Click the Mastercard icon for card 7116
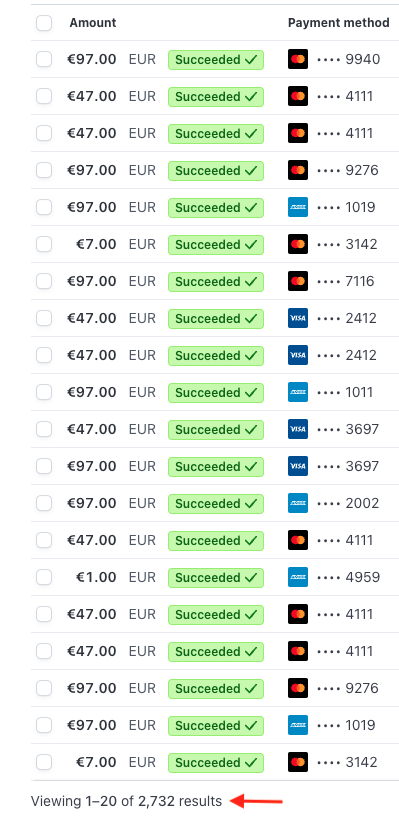399x820 pixels. pyautogui.click(x=298, y=281)
